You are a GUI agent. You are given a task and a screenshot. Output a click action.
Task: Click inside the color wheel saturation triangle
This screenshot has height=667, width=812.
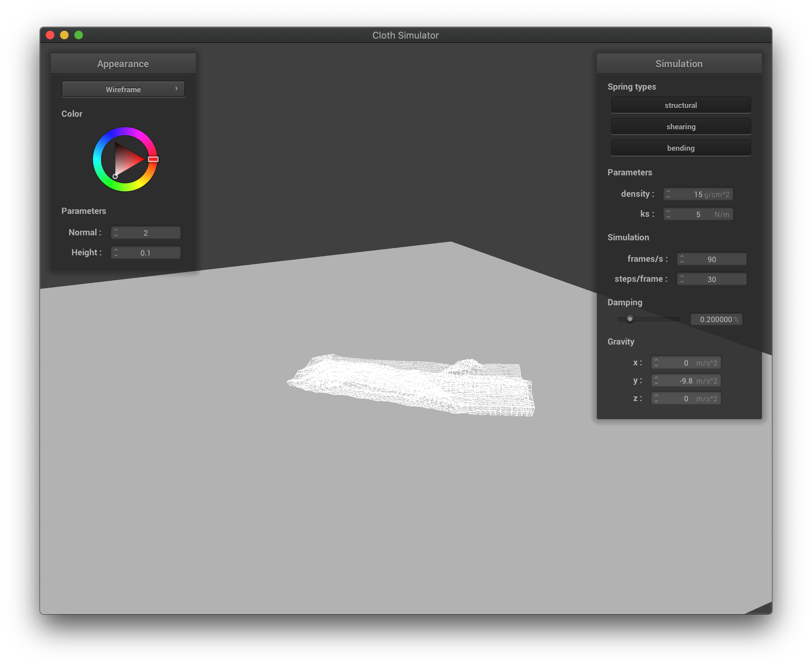[126, 160]
